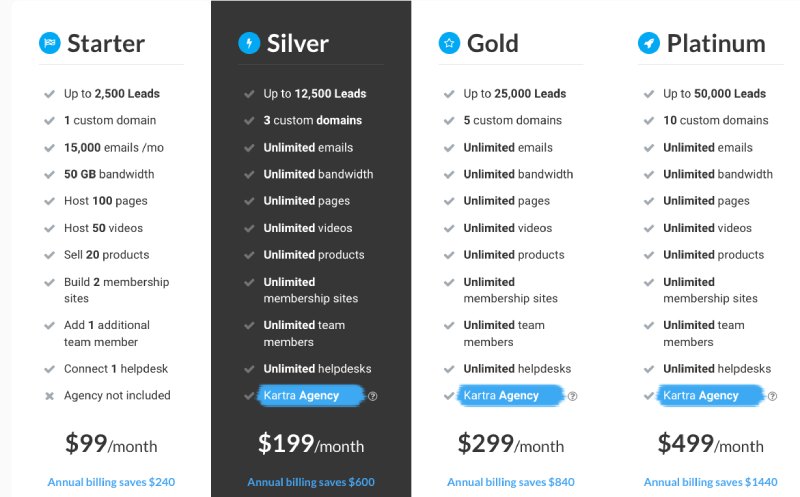The height and width of the screenshot is (497, 800).
Task: Click the Silver plan lightning bolt icon
Action: pyautogui.click(x=249, y=43)
